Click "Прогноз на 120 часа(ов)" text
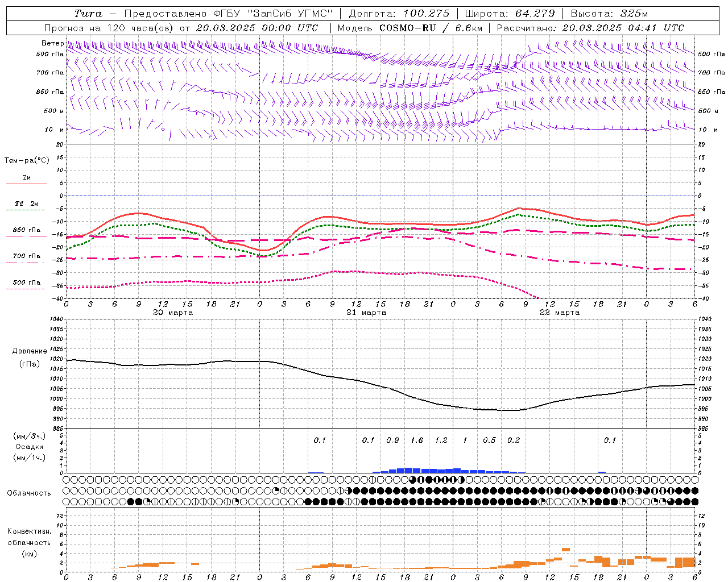 [x=109, y=28]
